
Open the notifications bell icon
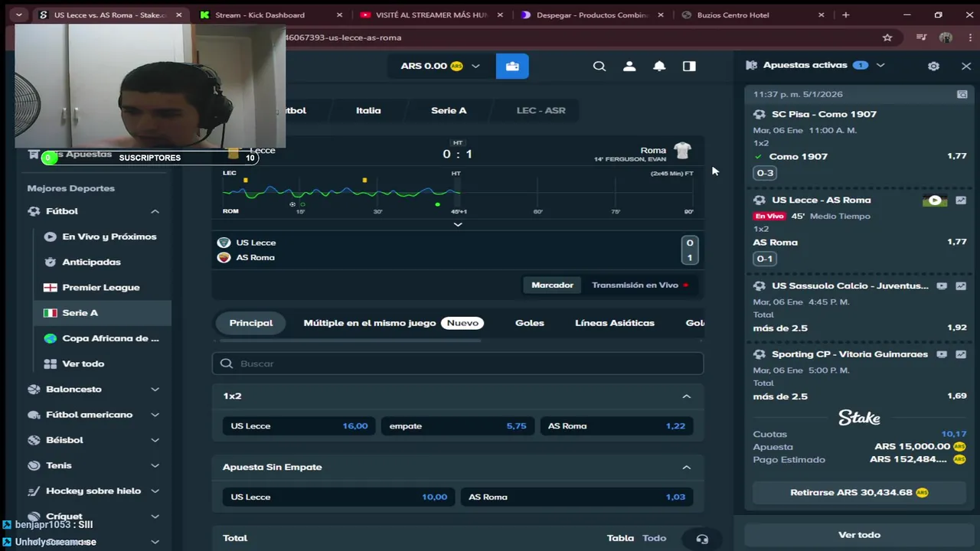659,66
